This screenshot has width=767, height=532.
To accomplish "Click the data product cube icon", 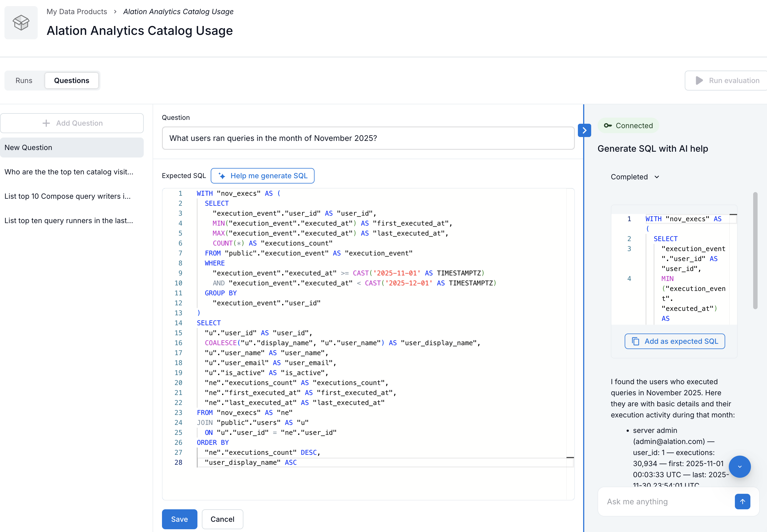I will coord(21,23).
